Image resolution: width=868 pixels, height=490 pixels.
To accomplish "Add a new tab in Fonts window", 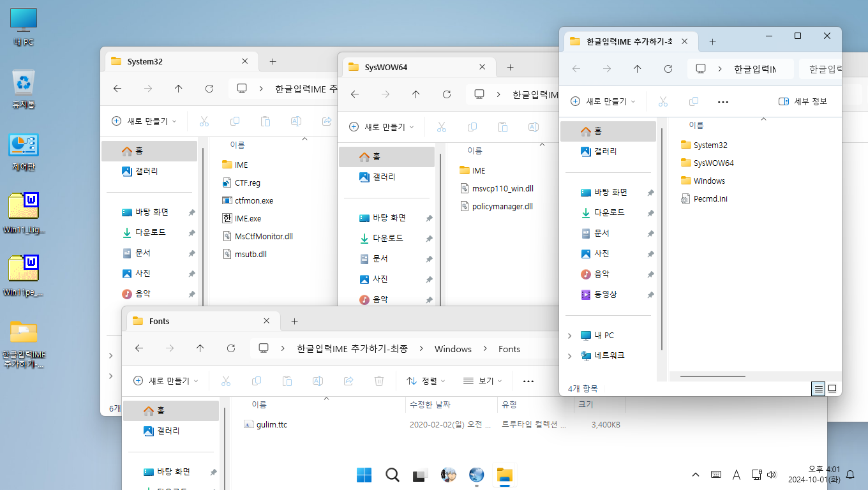I will (294, 322).
